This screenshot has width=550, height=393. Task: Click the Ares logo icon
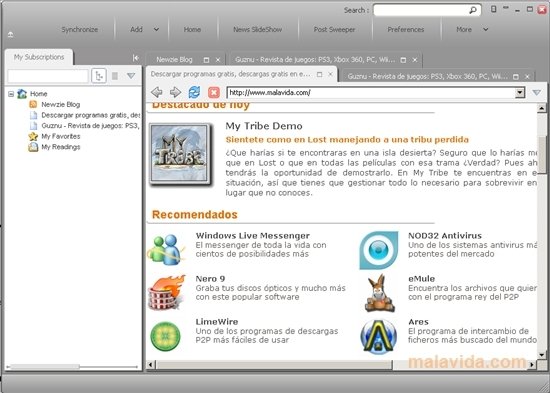pyautogui.click(x=379, y=337)
